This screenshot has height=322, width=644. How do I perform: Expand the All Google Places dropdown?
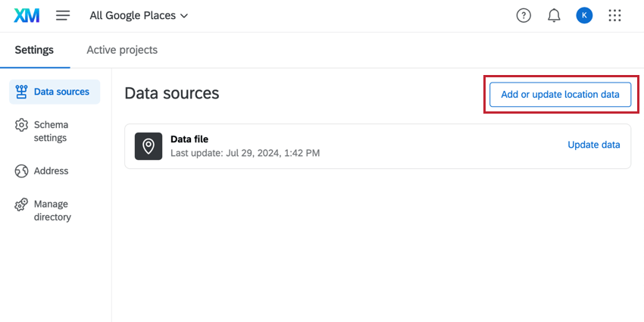[139, 15]
